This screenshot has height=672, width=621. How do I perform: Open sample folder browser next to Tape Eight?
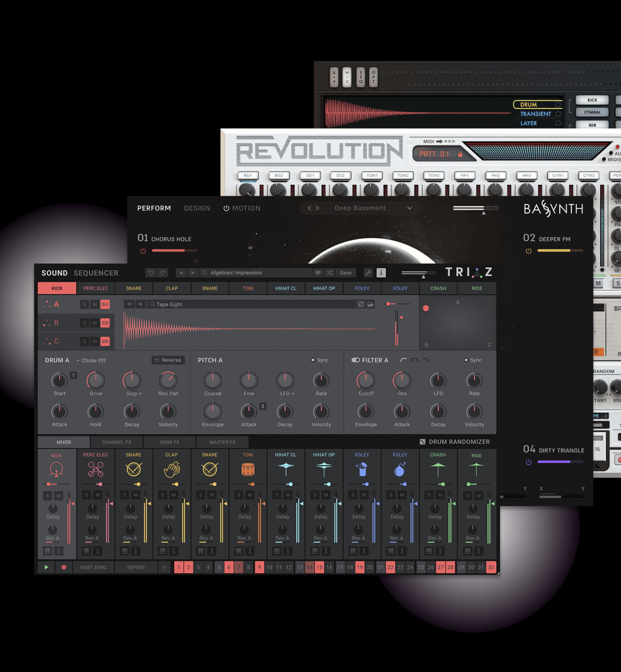tap(370, 304)
